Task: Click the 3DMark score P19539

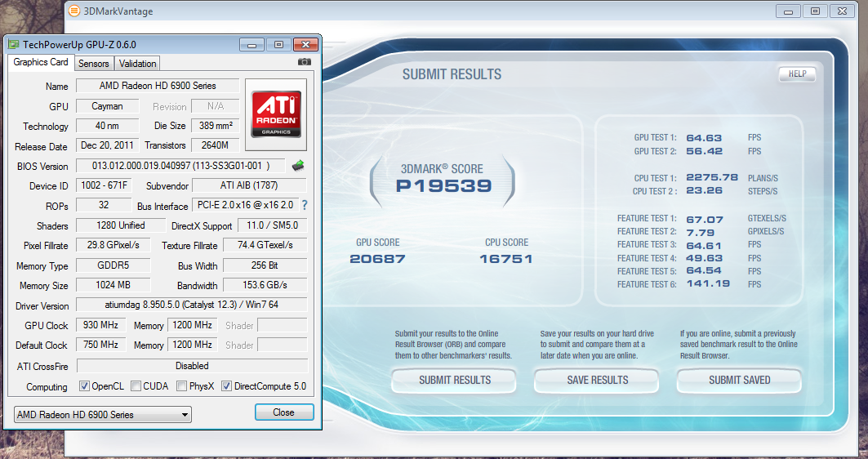Action: coord(444,186)
